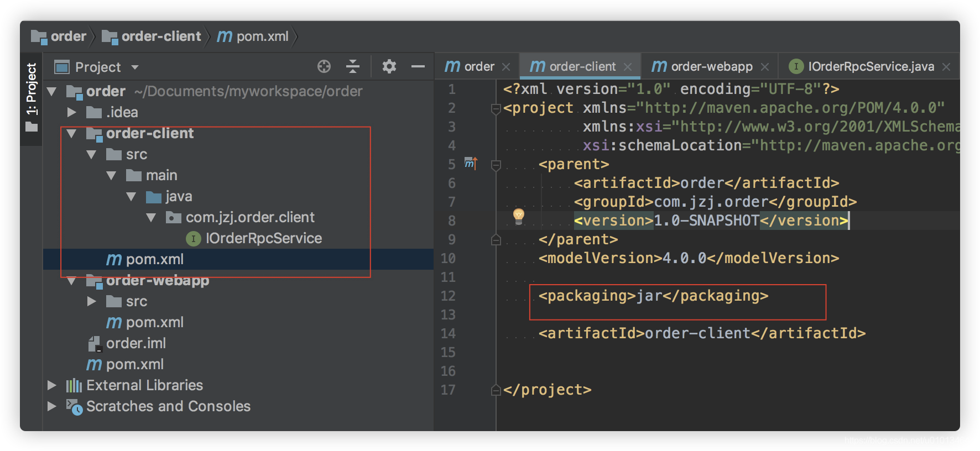Click the Maven icon of order-webapp pom.xml
This screenshot has height=451, width=980.
pos(114,323)
